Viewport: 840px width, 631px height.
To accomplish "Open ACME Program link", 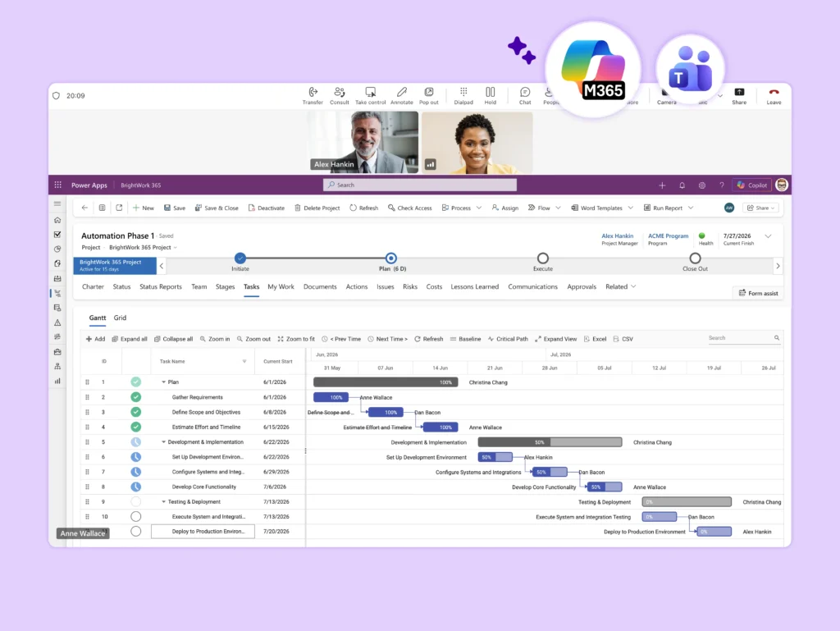I will pos(668,235).
